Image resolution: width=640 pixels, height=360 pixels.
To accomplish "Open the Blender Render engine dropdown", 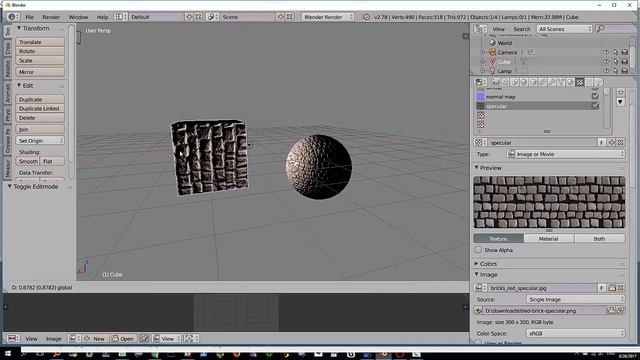I will click(328, 17).
